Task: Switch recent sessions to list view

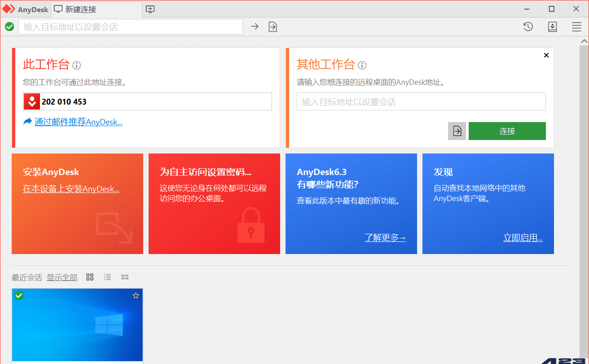Action: 107,277
